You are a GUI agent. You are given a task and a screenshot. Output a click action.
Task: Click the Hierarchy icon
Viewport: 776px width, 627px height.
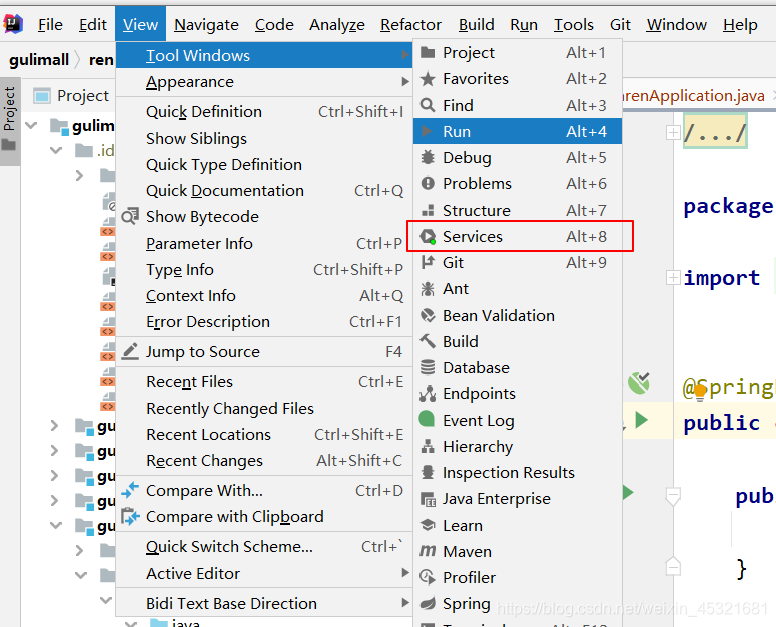(x=428, y=446)
